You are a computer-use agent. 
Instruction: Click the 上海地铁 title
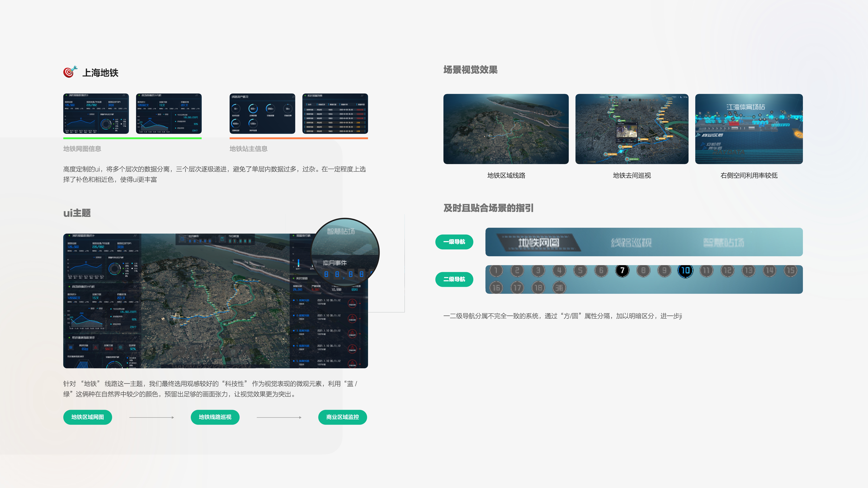(x=100, y=73)
